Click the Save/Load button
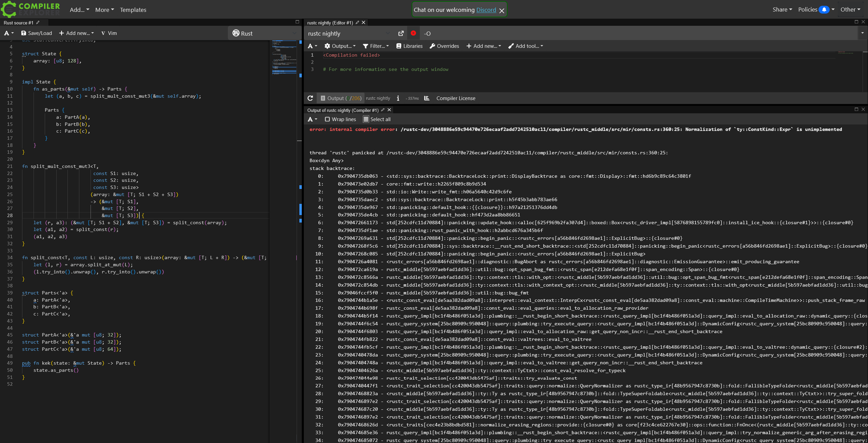This screenshot has height=443, width=868. click(x=37, y=33)
